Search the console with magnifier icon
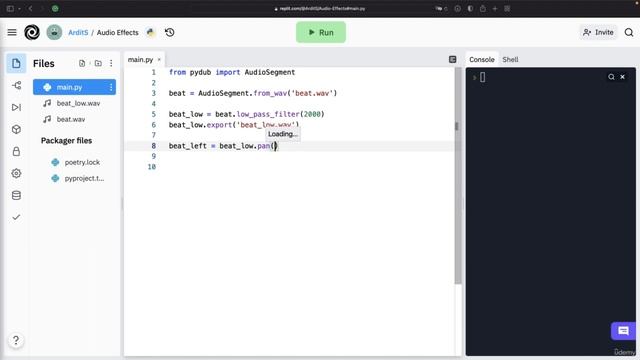640x360 pixels. [611, 77]
